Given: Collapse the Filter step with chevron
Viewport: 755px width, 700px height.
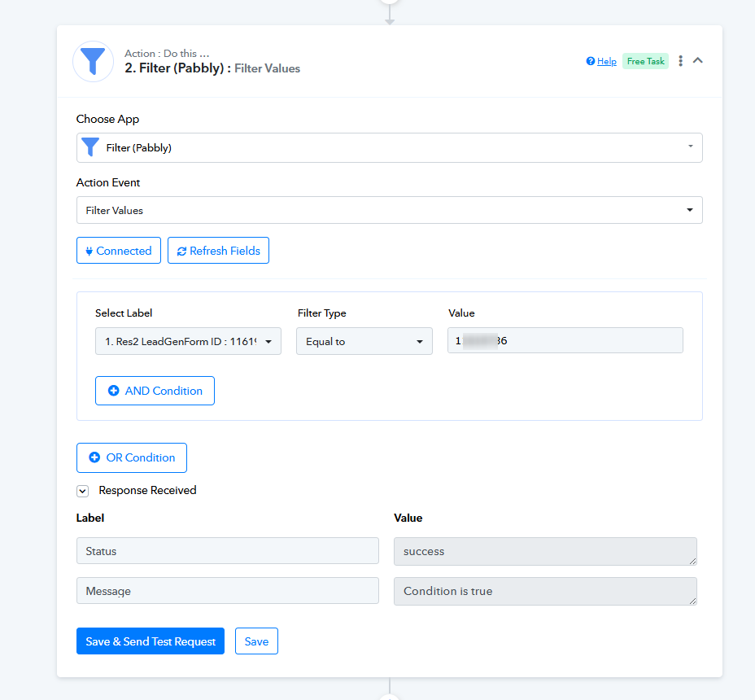Looking at the screenshot, I should [x=697, y=61].
